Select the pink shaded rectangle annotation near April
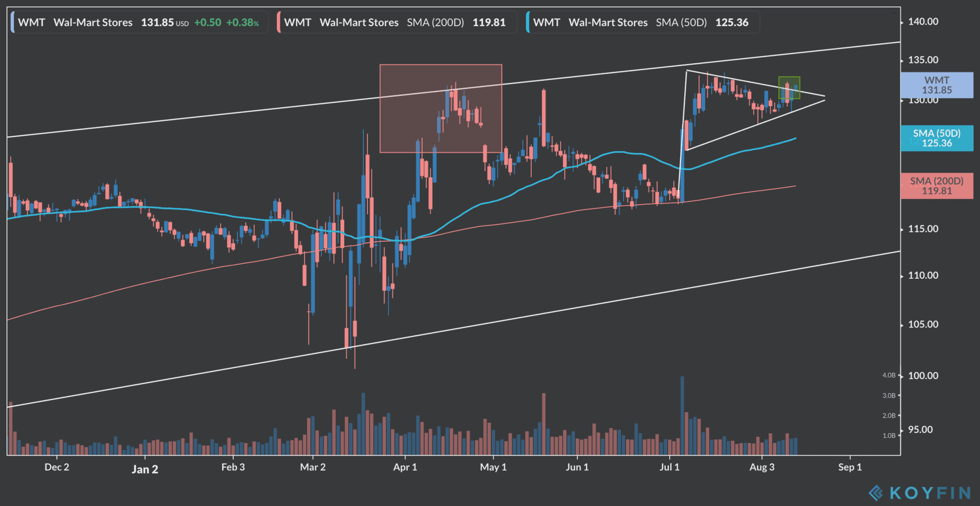Screen dimensions: 980x506 (x=441, y=108)
